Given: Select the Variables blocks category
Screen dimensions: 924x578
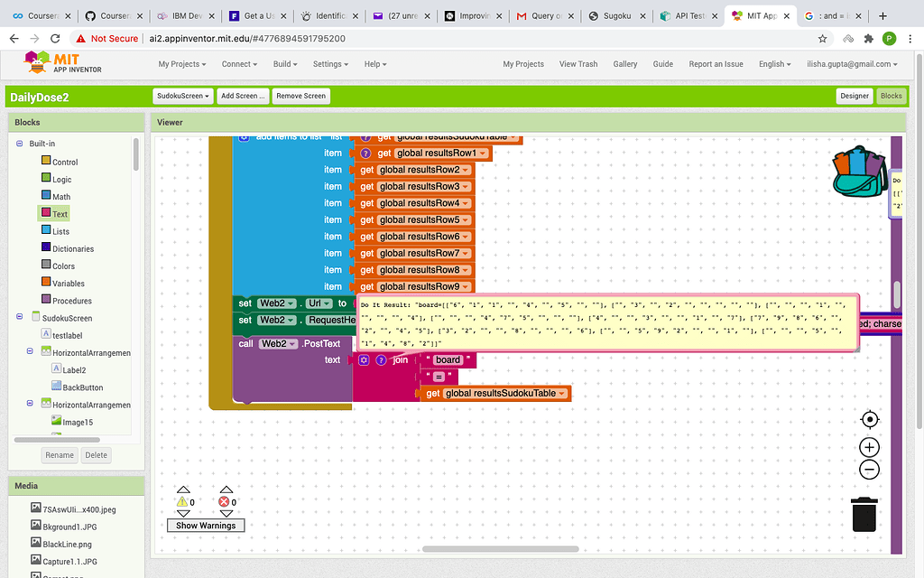Looking at the screenshot, I should 62,283.
